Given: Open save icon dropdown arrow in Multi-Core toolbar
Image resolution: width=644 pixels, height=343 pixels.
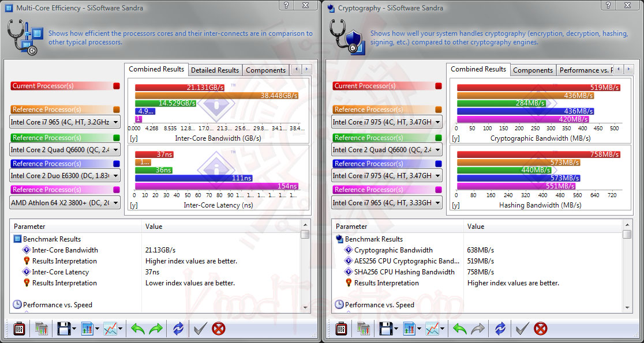Looking at the screenshot, I should coord(74,329).
